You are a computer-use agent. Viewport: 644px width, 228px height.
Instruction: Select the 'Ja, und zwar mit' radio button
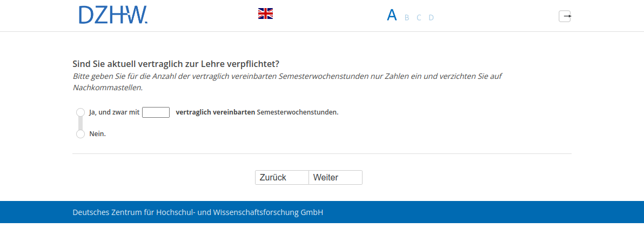81,112
